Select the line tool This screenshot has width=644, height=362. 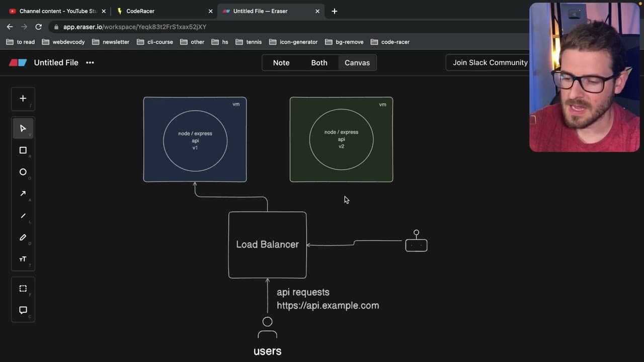click(23, 216)
